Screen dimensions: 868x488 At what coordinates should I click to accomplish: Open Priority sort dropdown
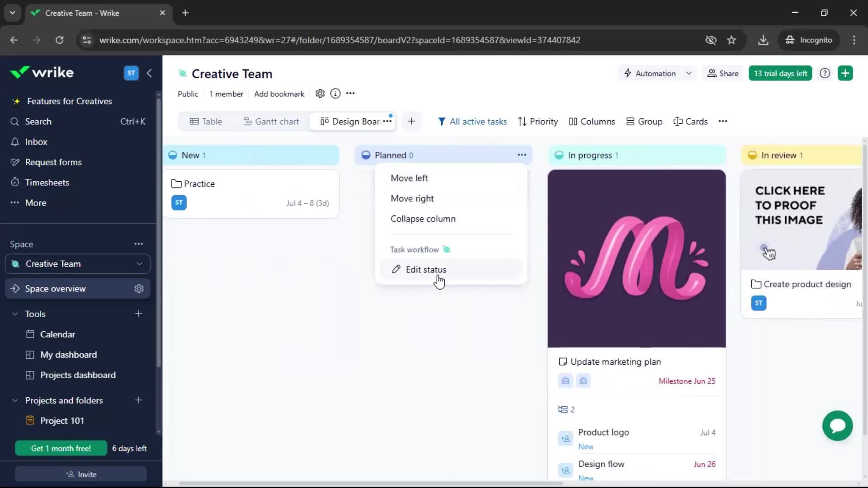538,121
